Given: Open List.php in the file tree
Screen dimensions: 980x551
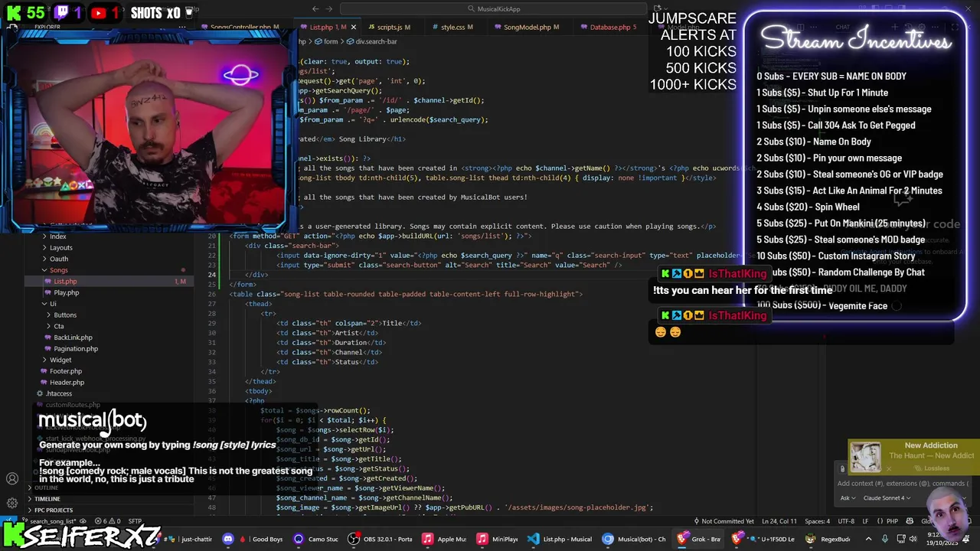Looking at the screenshot, I should coord(65,282).
